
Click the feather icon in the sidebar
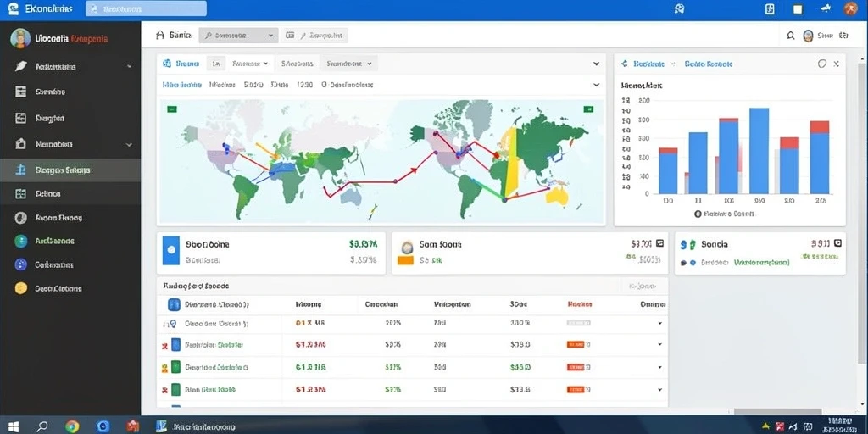[20, 66]
